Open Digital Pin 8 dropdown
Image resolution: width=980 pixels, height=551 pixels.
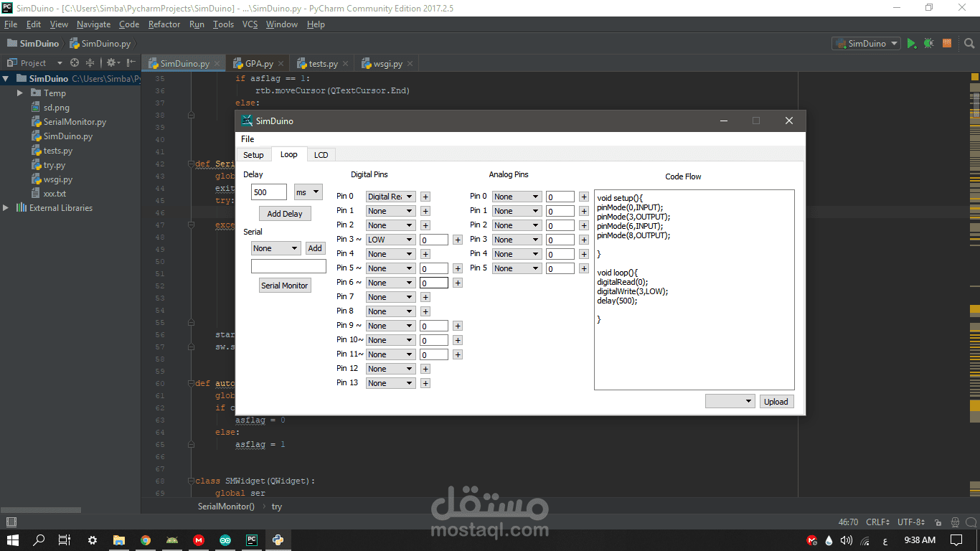390,311
